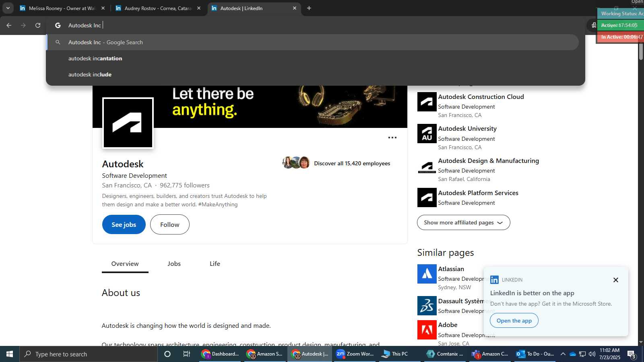This screenshot has height=362, width=644.
Task: Close the Autodesk LinkedIn tab
Action: [295, 8]
